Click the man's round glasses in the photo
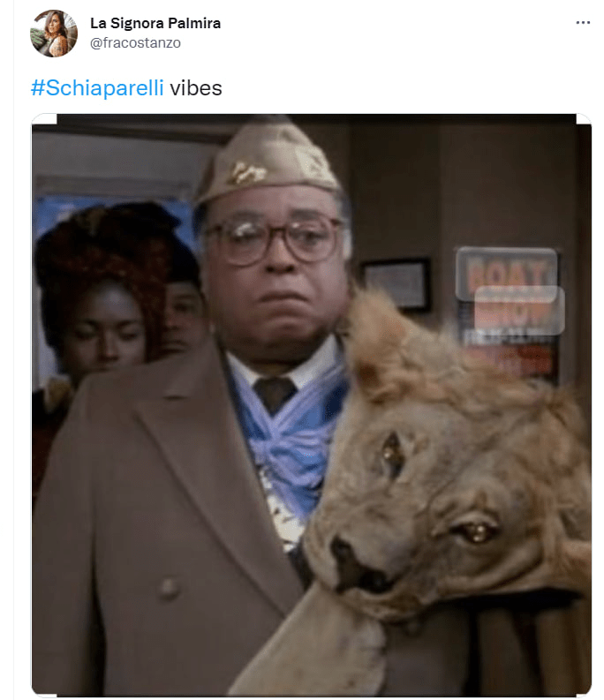The height and width of the screenshot is (700, 604). pyautogui.click(x=276, y=239)
